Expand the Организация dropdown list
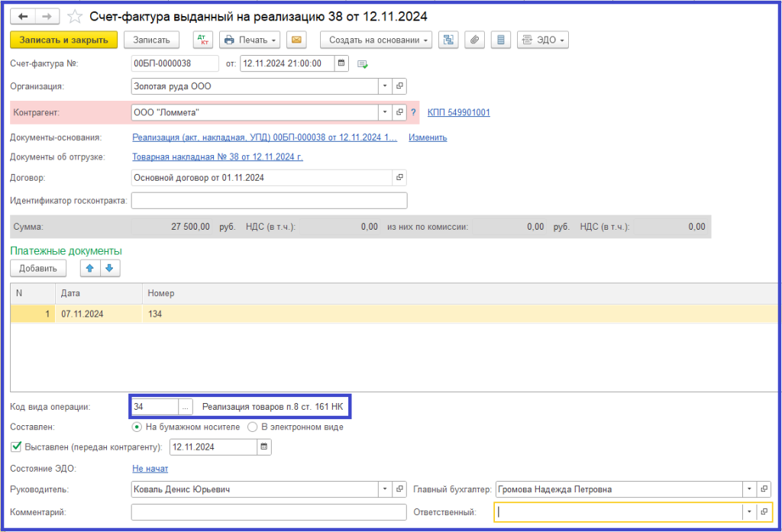 pyautogui.click(x=385, y=86)
